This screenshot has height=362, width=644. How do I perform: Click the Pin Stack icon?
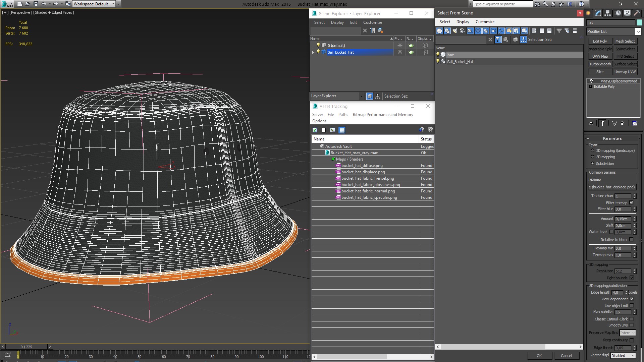coord(591,123)
